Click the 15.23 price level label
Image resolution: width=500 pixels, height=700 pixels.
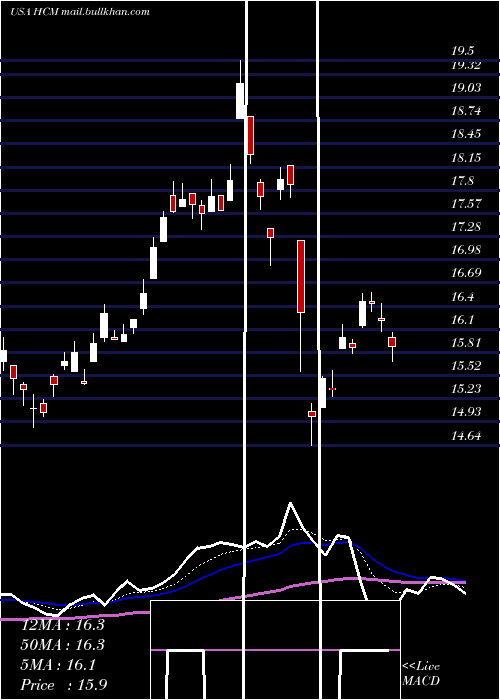(x=466, y=389)
